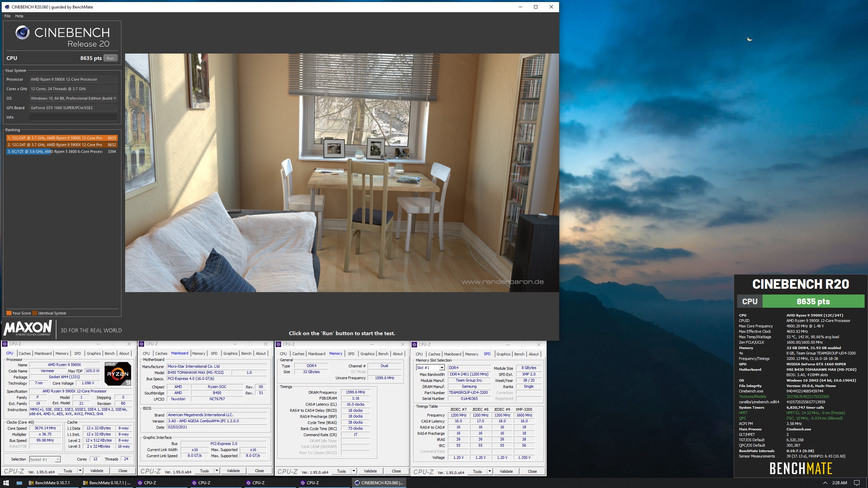Click the brown Identical System legend swatch
The height and width of the screenshot is (488, 868).
35,313
